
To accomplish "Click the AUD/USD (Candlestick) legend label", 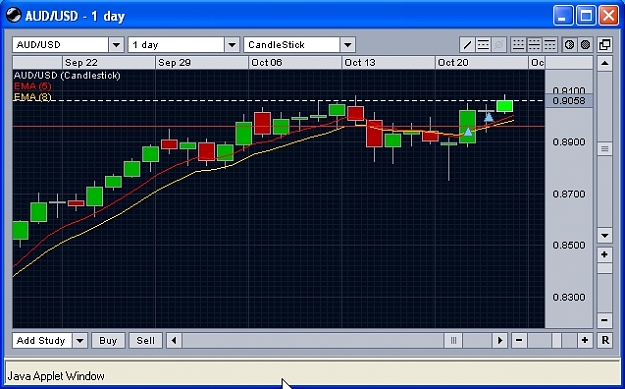I will [67, 75].
